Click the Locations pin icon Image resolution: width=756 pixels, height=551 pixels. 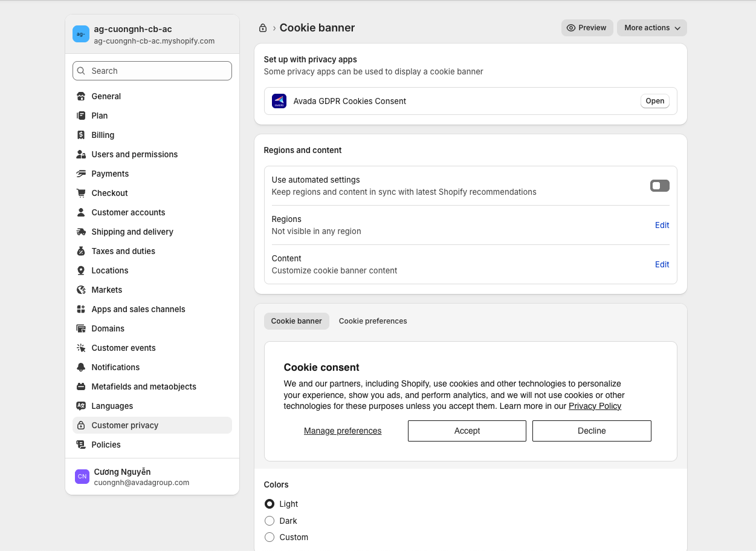pyautogui.click(x=81, y=270)
